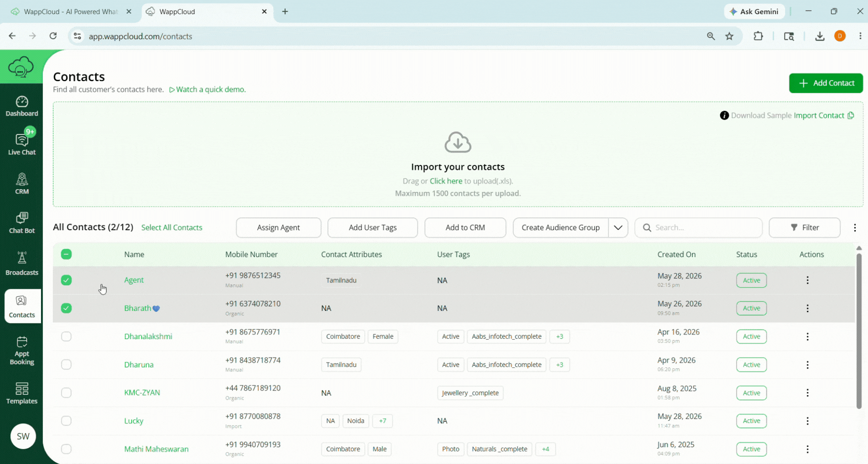
Task: Open Appt Booking in the sidebar
Action: pyautogui.click(x=22, y=351)
